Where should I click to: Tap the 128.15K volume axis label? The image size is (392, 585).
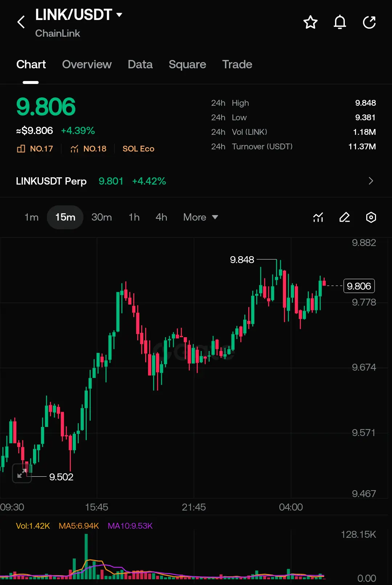coord(358,534)
